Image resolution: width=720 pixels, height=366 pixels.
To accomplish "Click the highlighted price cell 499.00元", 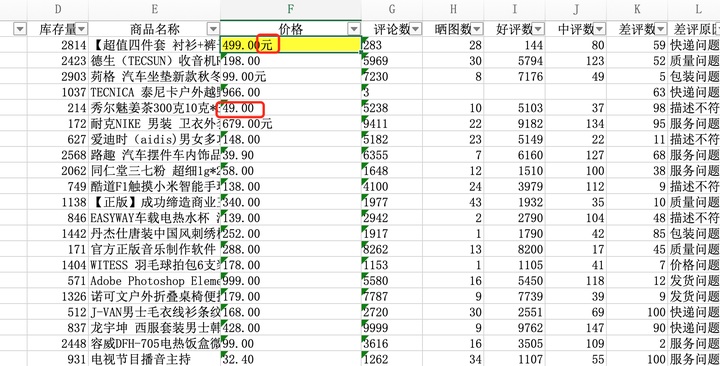I will 291,45.
